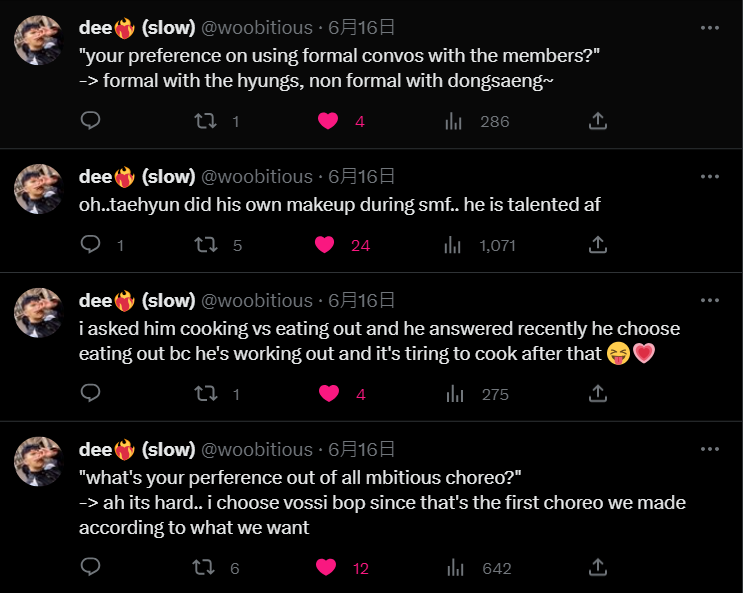The width and height of the screenshot is (743, 593).
Task: Open more options on formal convos tweet
Action: [710, 28]
